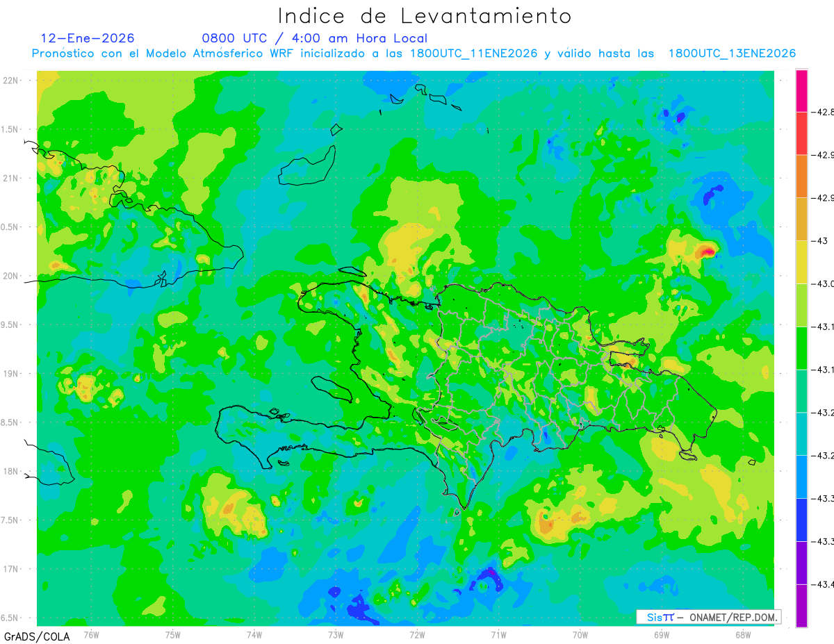
Task: Choose the light blue legend swatch
Action: pyautogui.click(x=801, y=477)
